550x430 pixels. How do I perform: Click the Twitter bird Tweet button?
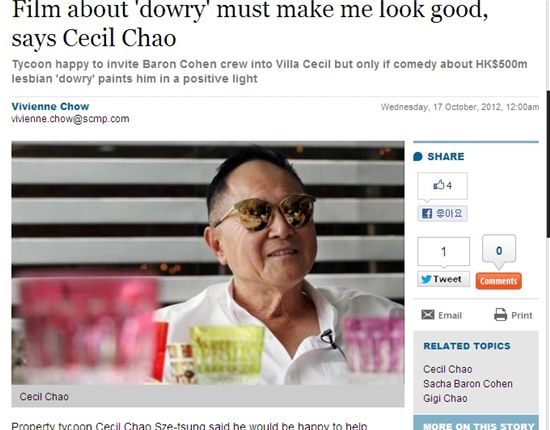click(443, 279)
